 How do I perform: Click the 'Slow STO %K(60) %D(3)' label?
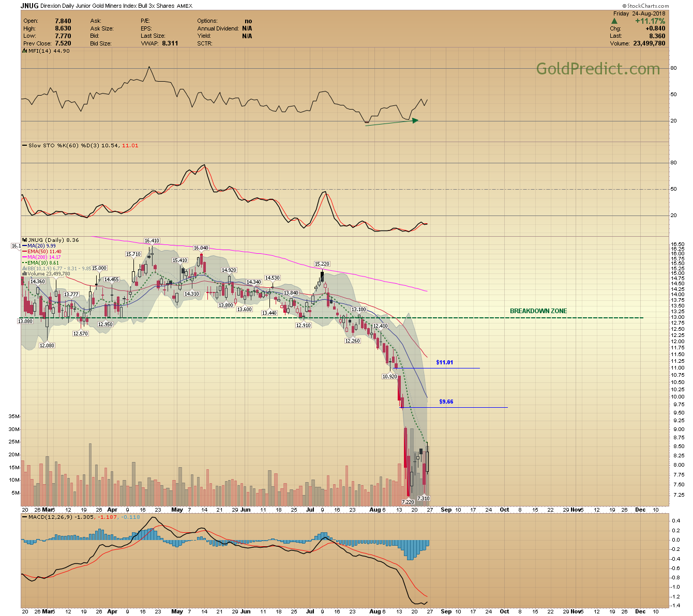click(64, 146)
